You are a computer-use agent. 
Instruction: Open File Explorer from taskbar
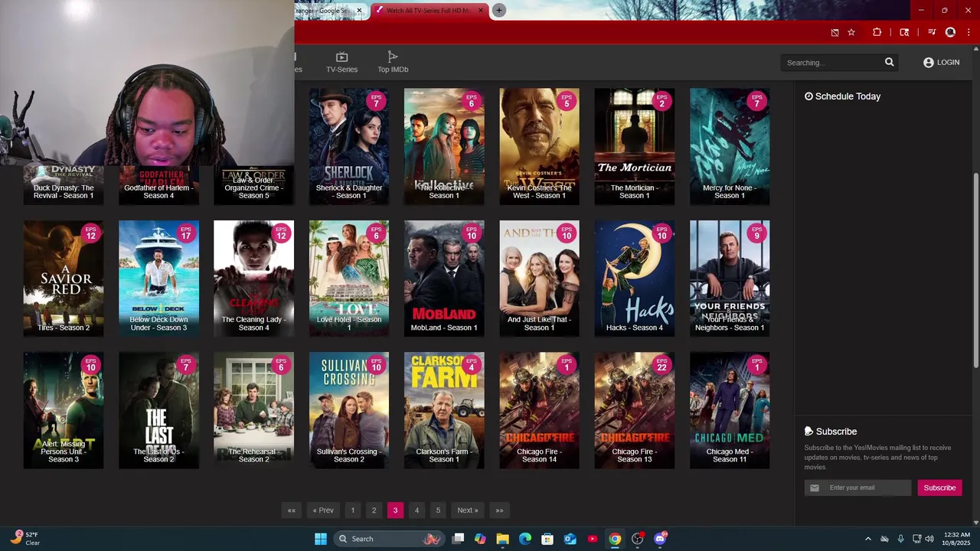[x=502, y=539]
